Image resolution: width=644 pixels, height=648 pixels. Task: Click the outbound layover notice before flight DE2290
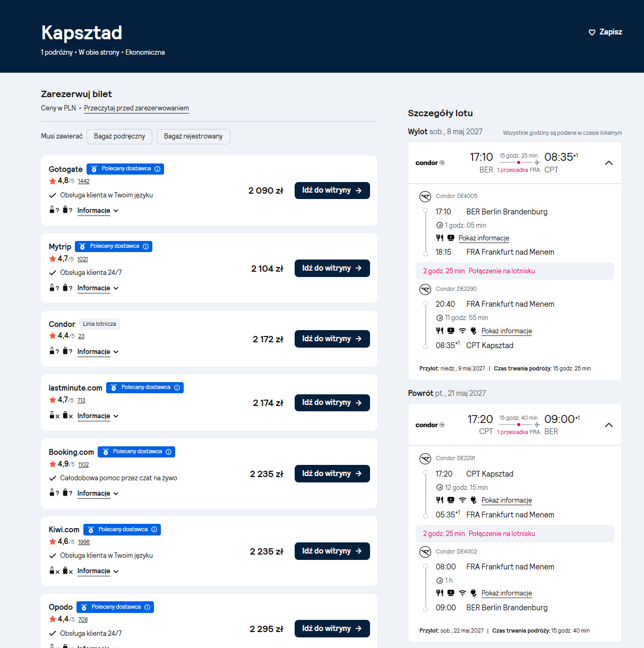pyautogui.click(x=515, y=271)
